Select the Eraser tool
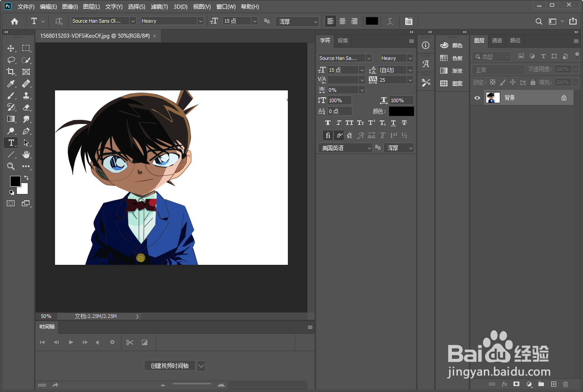This screenshot has width=583, height=392. 26,107
